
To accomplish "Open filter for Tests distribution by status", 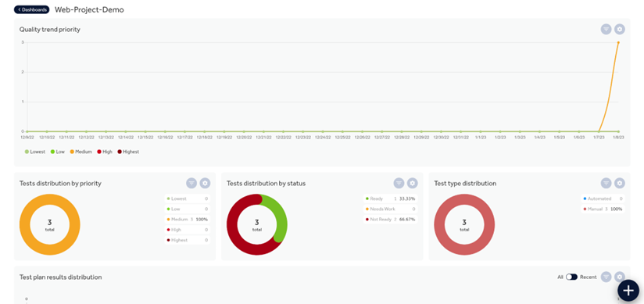I will (399, 183).
